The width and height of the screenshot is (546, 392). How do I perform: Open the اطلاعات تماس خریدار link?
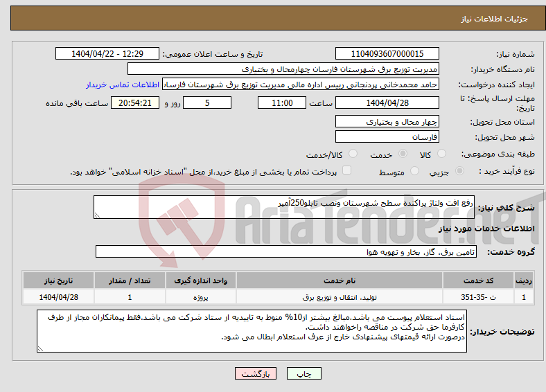pyautogui.click(x=123, y=84)
